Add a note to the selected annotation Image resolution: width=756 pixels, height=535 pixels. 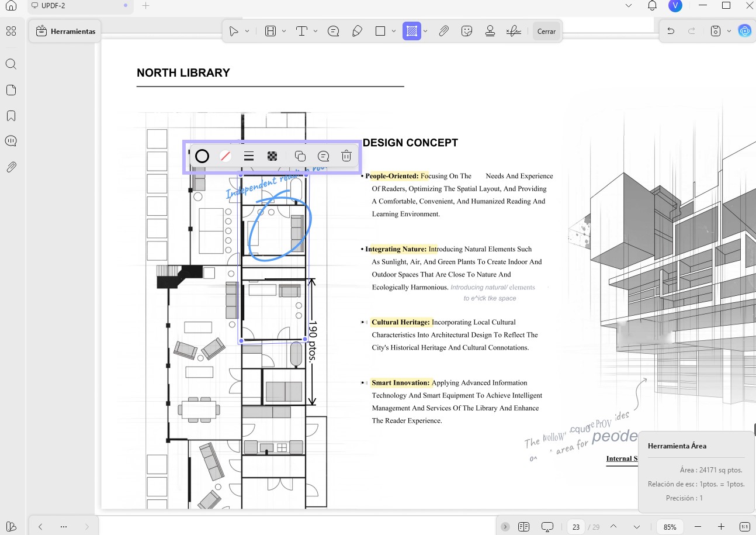(323, 156)
